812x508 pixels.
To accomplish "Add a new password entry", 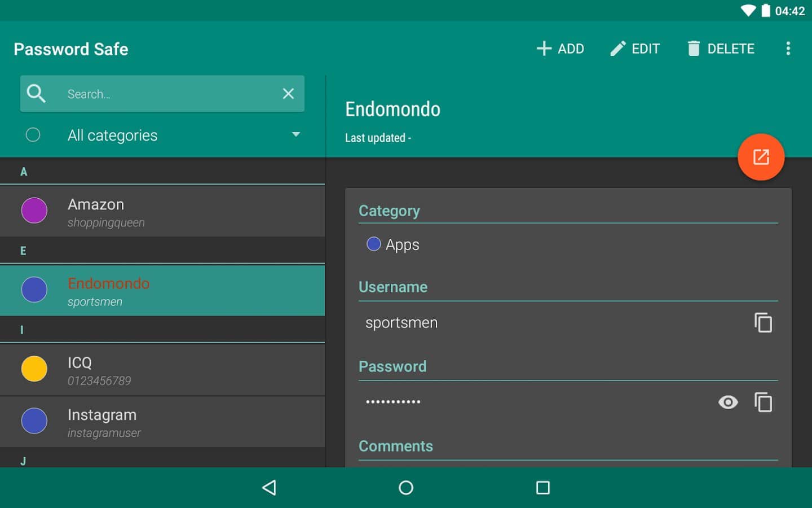I will [x=560, y=49].
